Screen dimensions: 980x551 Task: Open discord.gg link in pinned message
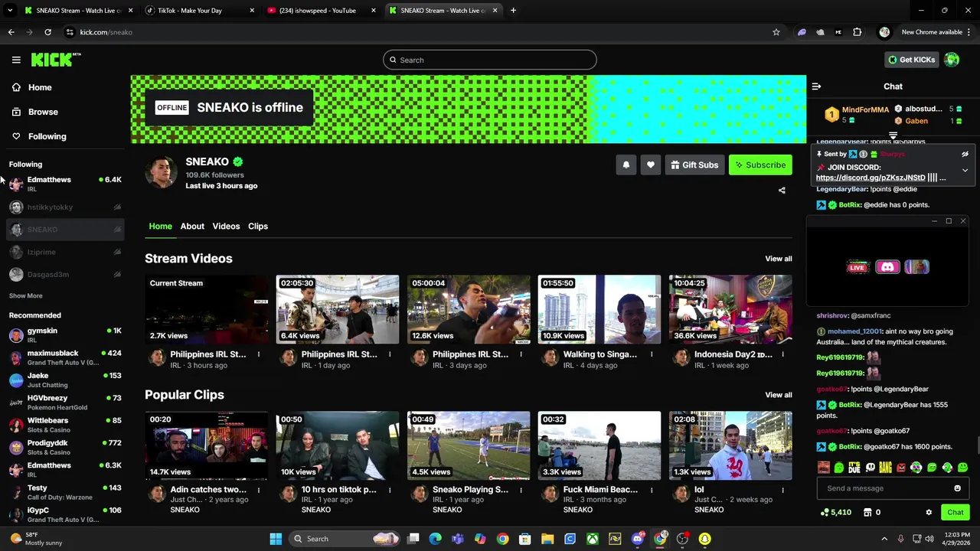[871, 178]
